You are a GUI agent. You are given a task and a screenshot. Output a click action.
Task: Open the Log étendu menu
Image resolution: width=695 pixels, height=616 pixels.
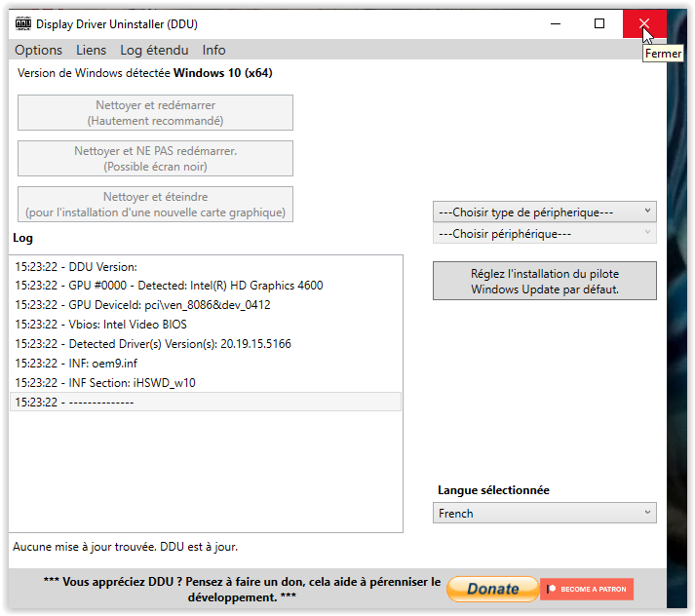[x=154, y=50]
